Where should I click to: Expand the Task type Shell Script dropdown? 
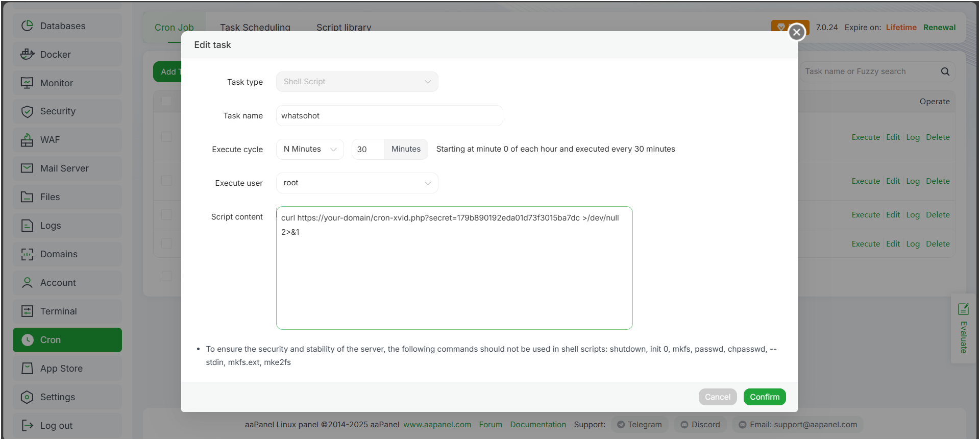coord(357,82)
